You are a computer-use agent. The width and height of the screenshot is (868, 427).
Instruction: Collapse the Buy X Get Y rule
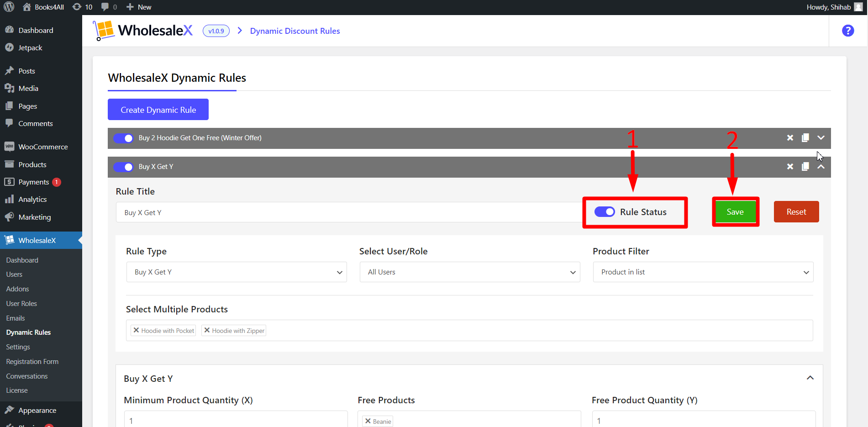pyautogui.click(x=821, y=167)
